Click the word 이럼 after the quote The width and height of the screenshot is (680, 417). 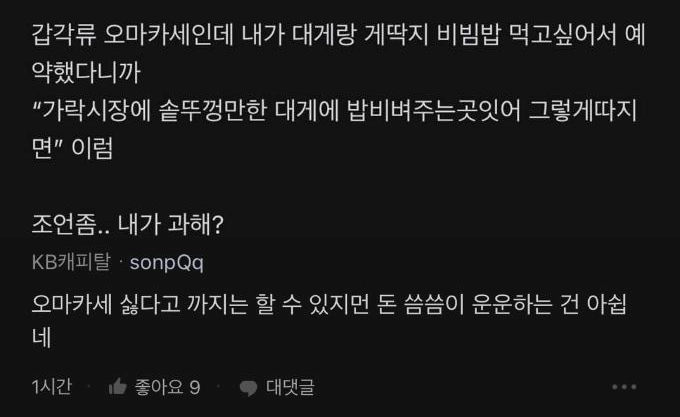coord(92,148)
